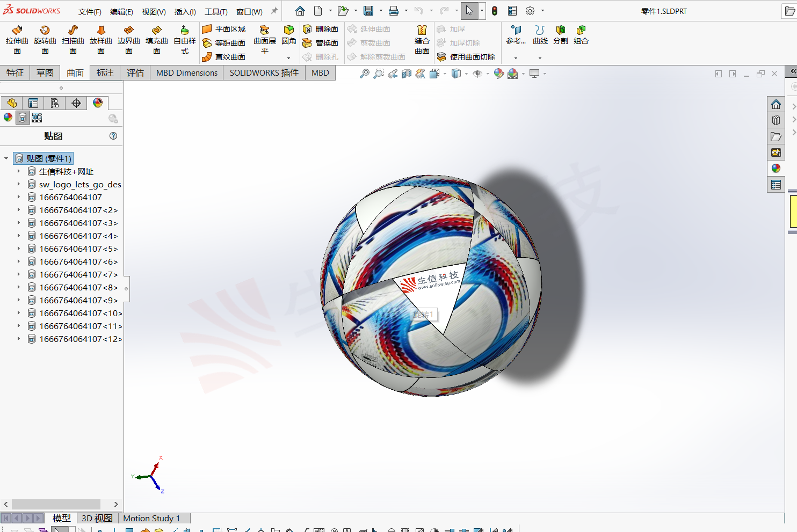The width and height of the screenshot is (797, 532).
Task: Click the Delete Face (删除面) tool
Action: [321, 29]
